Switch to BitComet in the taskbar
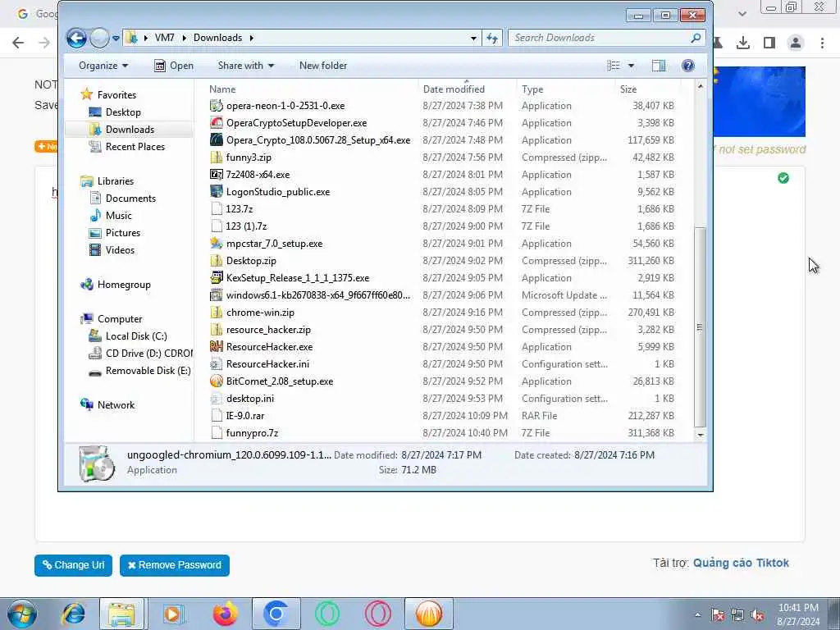Viewport: 840px width, 630px height. point(428,614)
